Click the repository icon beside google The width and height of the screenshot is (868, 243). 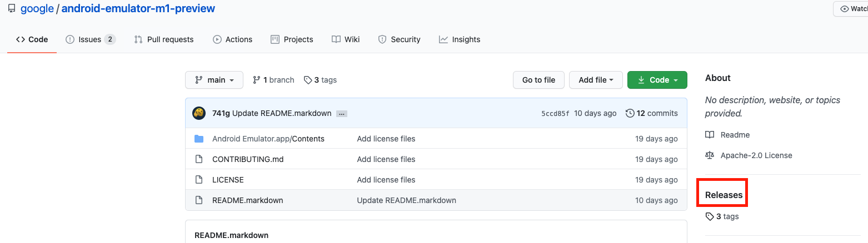[x=12, y=9]
